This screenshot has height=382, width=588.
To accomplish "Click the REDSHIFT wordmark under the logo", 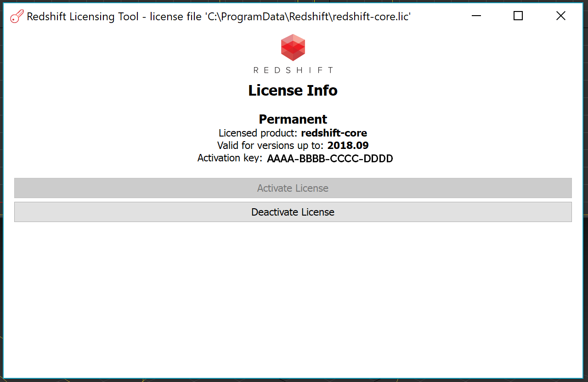I will pyautogui.click(x=293, y=70).
